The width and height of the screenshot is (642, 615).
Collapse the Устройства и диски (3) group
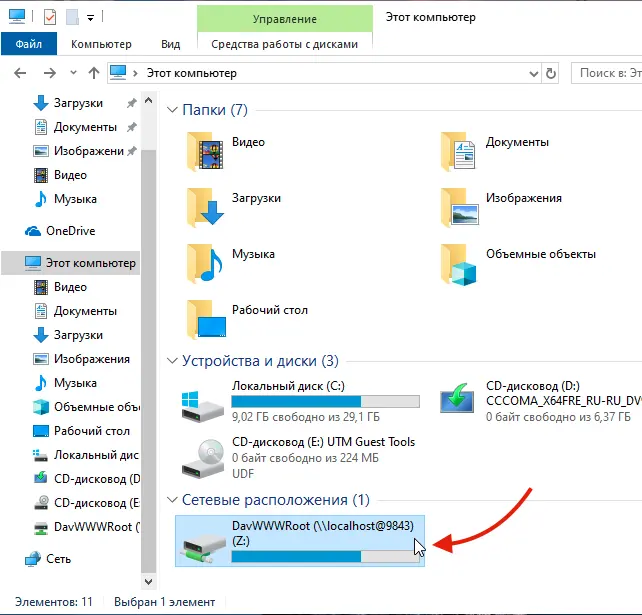(x=172, y=361)
